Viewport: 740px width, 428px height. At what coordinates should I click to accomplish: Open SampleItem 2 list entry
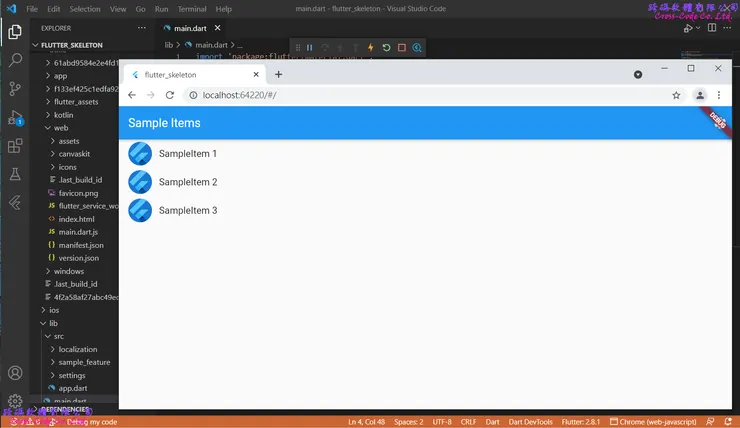425,182
